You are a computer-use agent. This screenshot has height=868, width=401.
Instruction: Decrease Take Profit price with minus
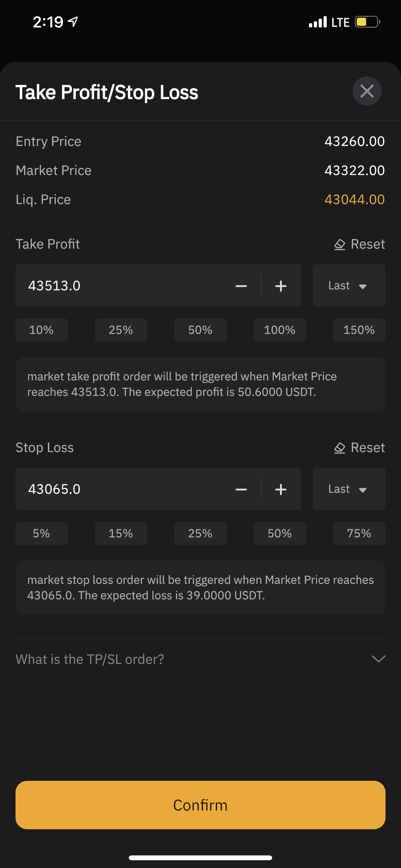[x=241, y=286]
